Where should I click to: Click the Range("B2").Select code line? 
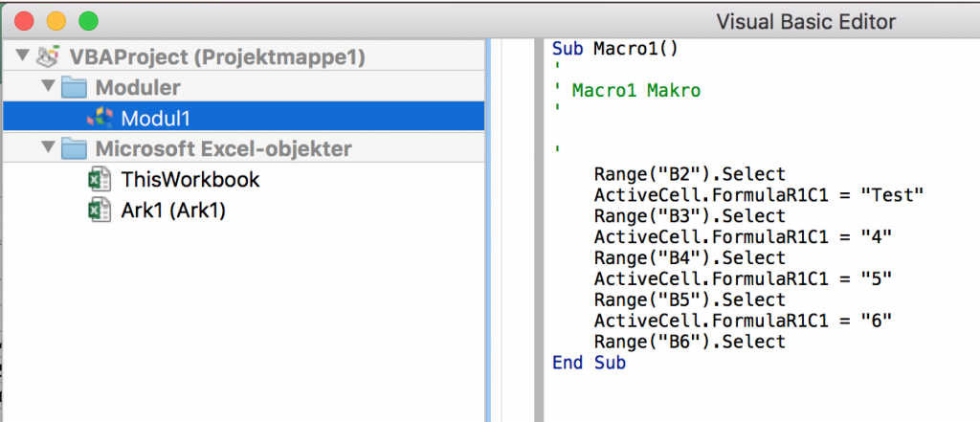pos(689,174)
